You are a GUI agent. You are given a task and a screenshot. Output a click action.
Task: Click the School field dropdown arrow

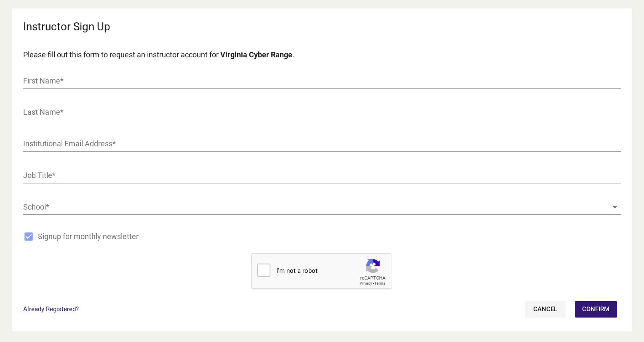pyautogui.click(x=615, y=207)
